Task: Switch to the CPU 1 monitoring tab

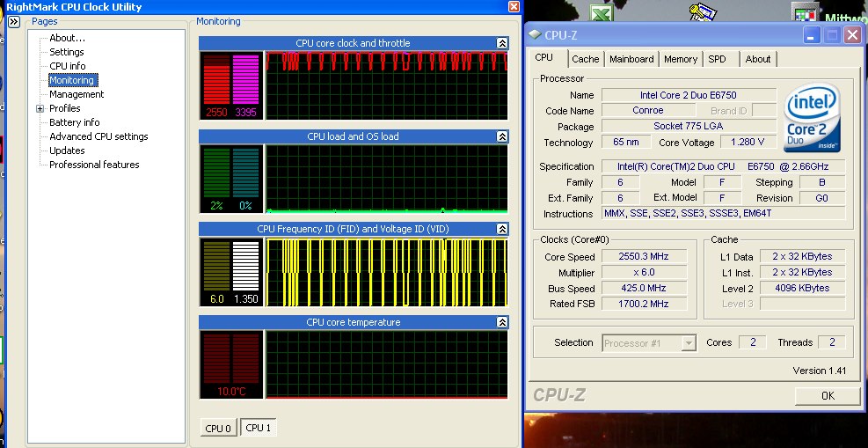Action: pyautogui.click(x=258, y=428)
